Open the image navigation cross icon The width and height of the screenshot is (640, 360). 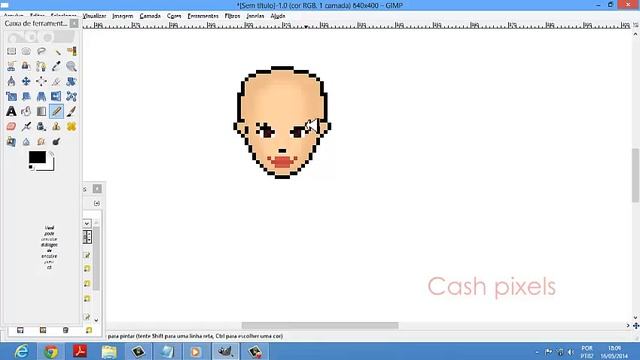tap(636, 326)
